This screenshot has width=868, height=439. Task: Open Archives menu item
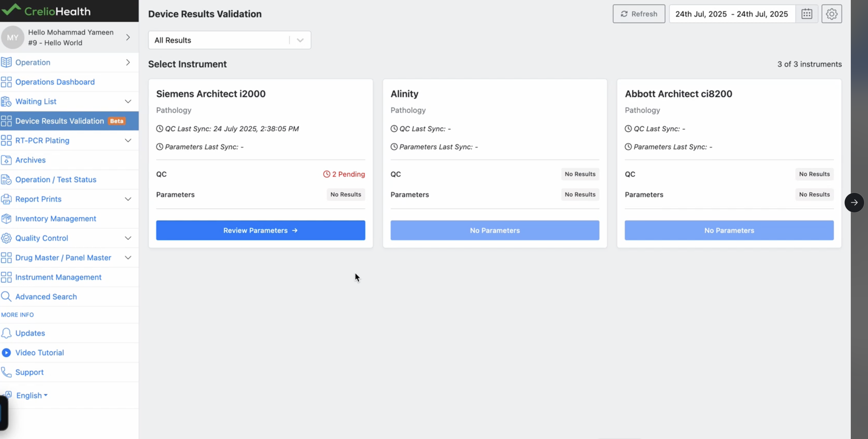point(69,160)
